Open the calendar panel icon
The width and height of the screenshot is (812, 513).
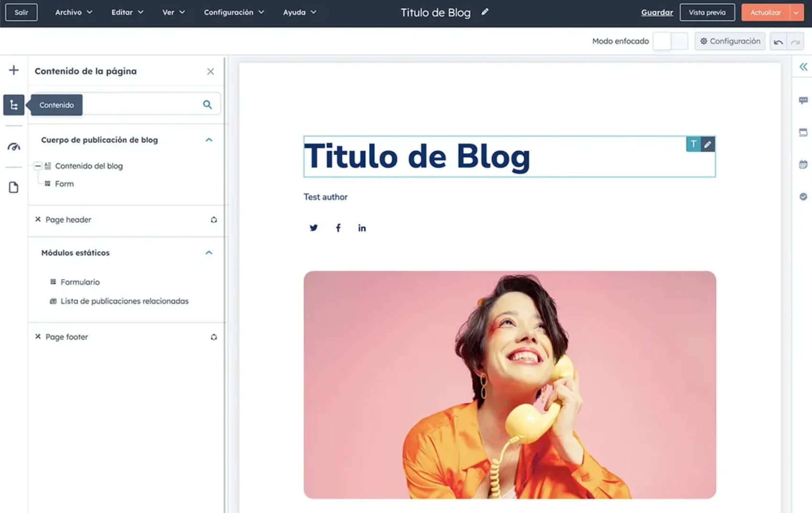(803, 164)
